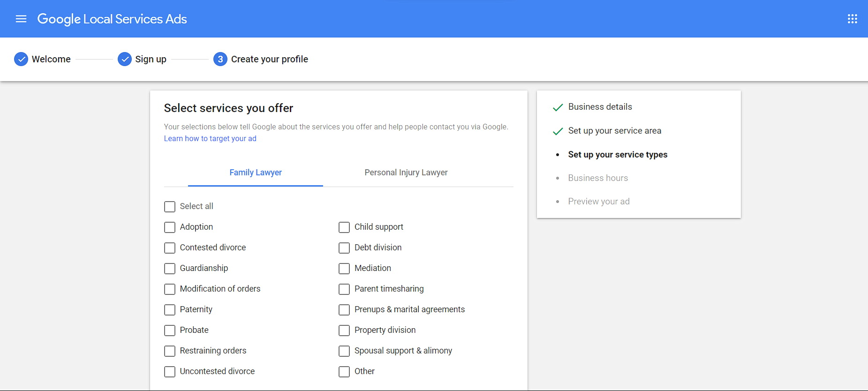Select the Family Lawyer tab
This screenshot has width=868, height=391.
click(x=256, y=173)
